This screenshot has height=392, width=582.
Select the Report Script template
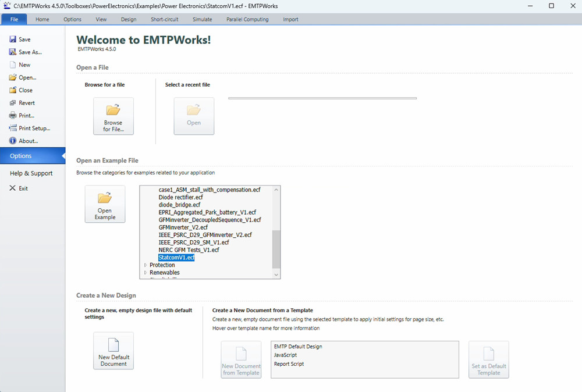(289, 364)
